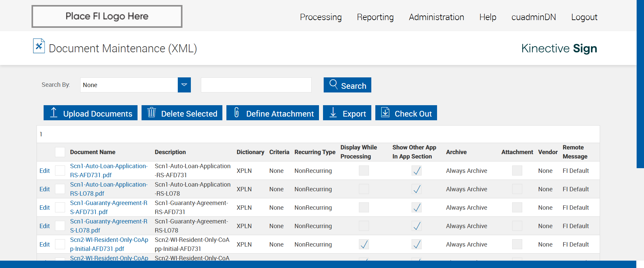Tick the select-all checkbox in table header
644x268 pixels.
[60, 152]
